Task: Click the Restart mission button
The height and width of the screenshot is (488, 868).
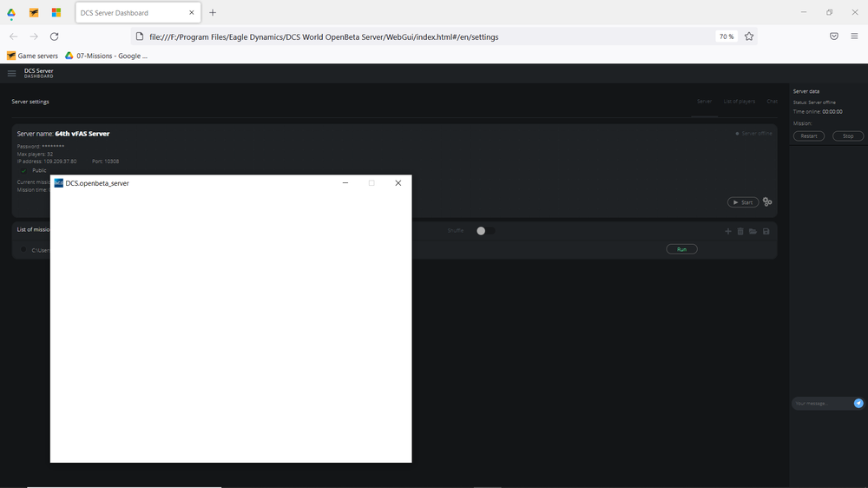Action: click(x=809, y=136)
